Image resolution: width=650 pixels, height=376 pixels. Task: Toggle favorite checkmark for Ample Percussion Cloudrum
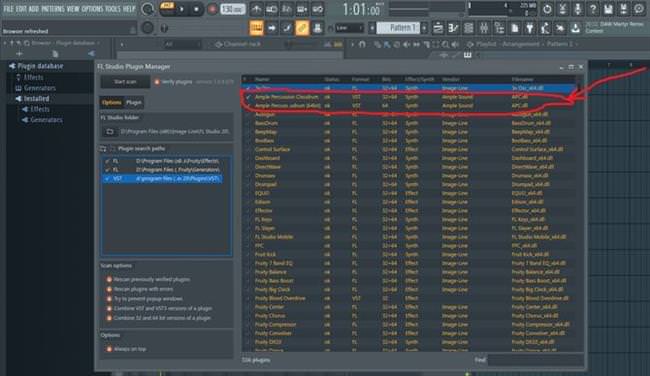pyautogui.click(x=248, y=97)
